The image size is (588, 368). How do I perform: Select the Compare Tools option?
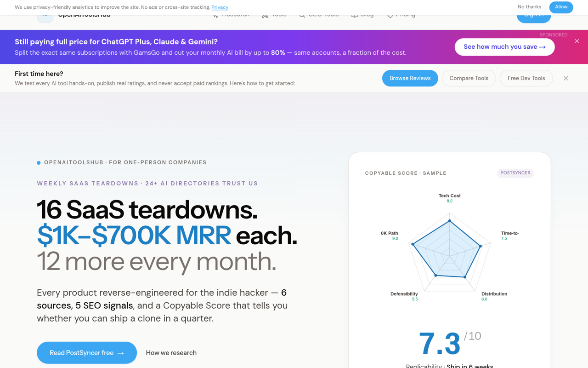tap(469, 78)
